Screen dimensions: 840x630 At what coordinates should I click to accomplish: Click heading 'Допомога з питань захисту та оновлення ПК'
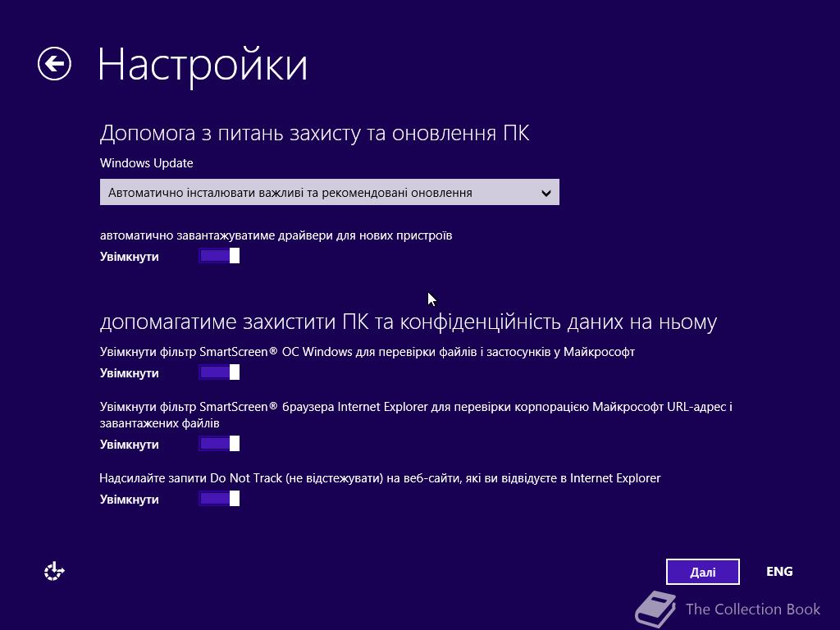tap(314, 134)
